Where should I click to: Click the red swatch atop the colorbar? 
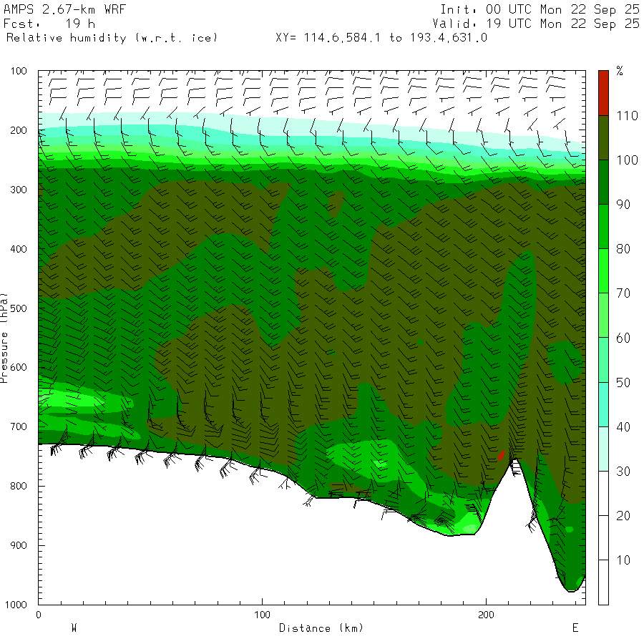(603, 92)
